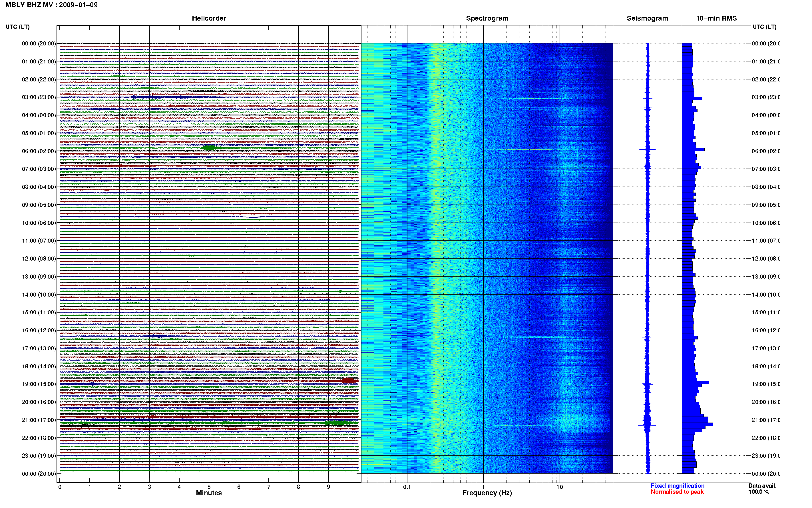Viewport: 812px width, 508px height.
Task: Click the 'Fixed magnification' legend text
Action: pyautogui.click(x=678, y=486)
